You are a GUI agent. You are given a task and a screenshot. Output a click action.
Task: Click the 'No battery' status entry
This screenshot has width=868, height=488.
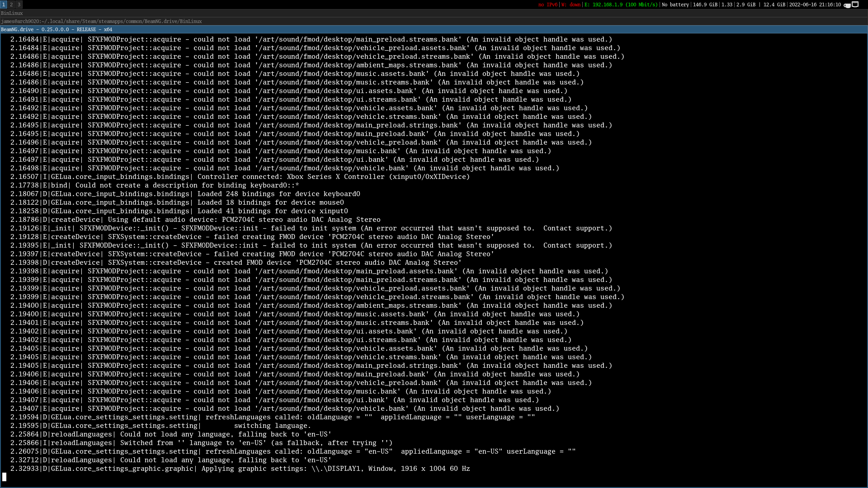[675, 5]
